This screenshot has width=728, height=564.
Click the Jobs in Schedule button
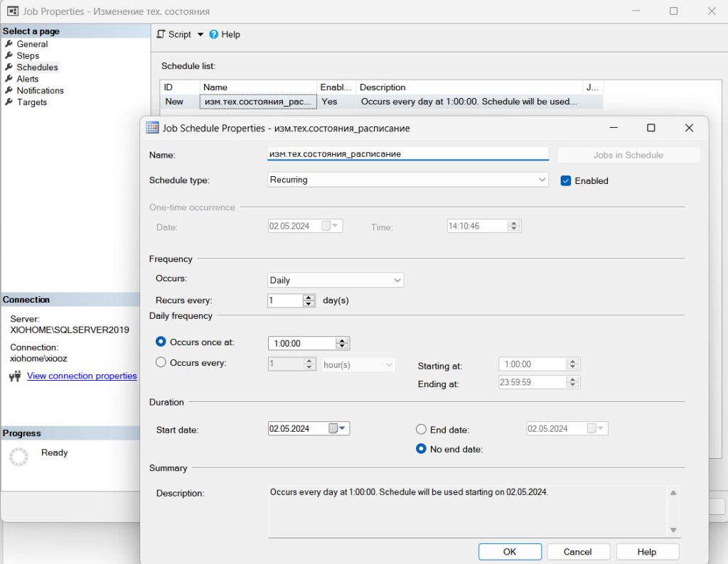pos(628,155)
